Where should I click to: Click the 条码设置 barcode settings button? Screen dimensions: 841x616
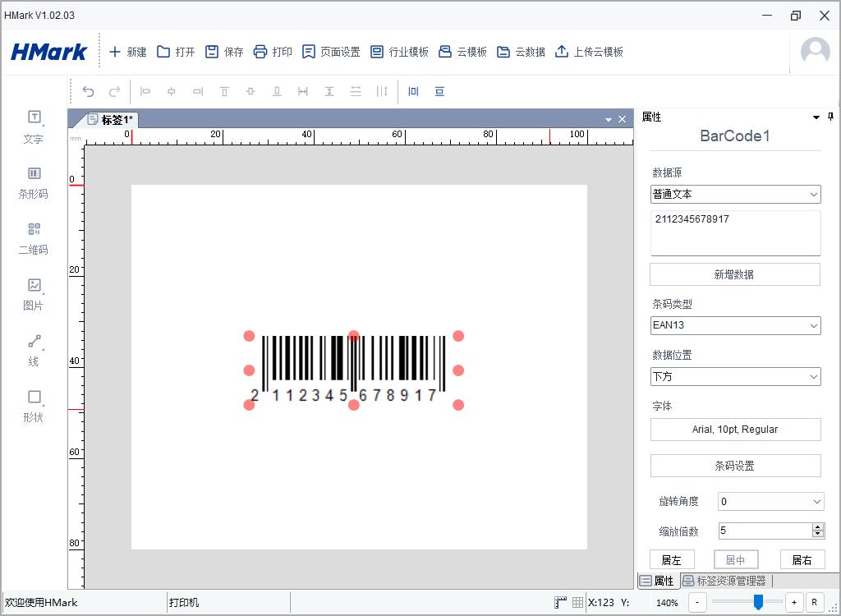735,466
